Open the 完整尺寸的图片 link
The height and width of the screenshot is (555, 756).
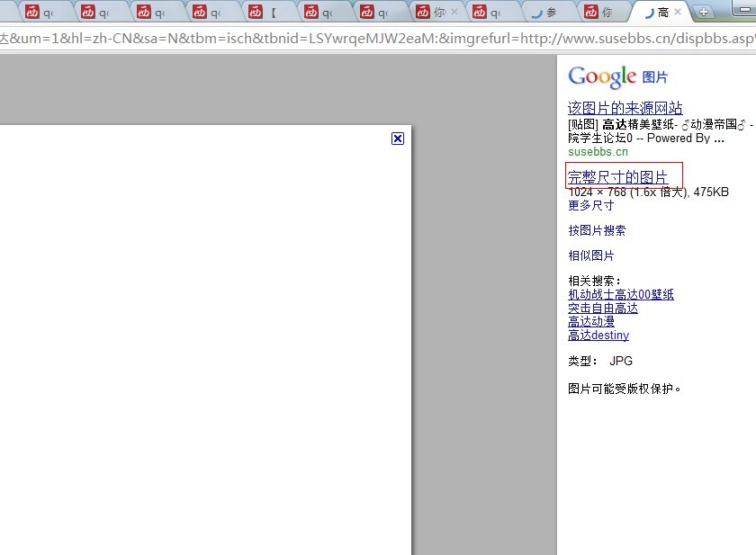617,176
